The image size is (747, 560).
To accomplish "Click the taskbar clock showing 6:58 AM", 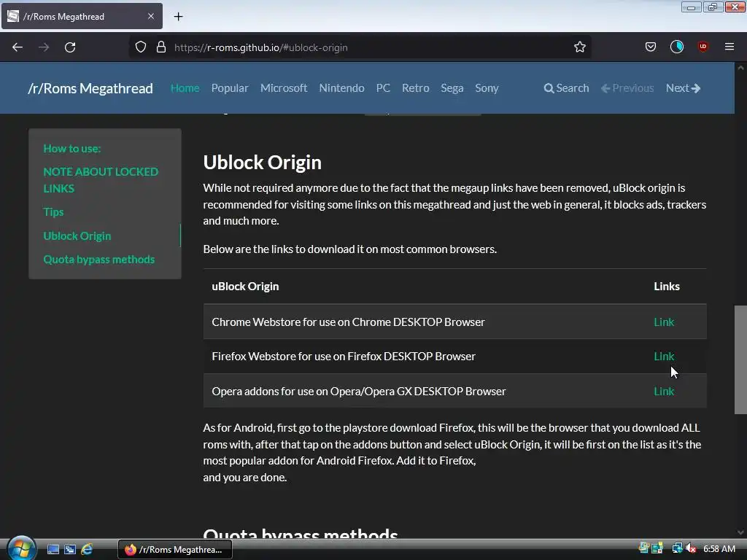I will pos(719,549).
